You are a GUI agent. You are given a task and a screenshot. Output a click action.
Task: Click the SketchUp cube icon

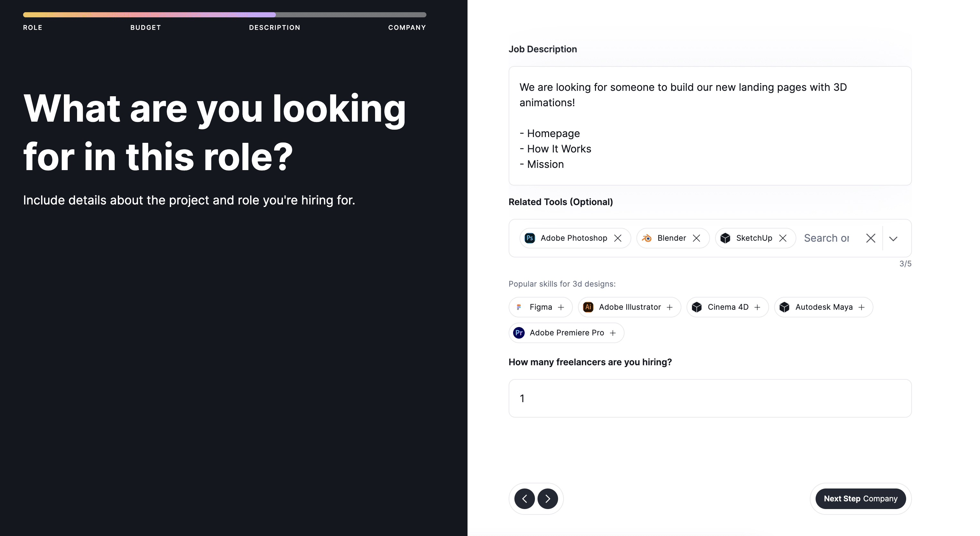coord(725,238)
